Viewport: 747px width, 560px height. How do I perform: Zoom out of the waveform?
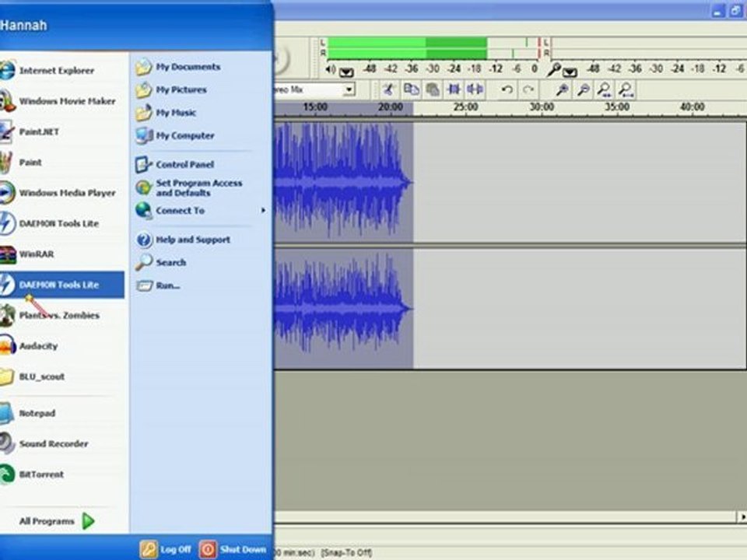[583, 89]
